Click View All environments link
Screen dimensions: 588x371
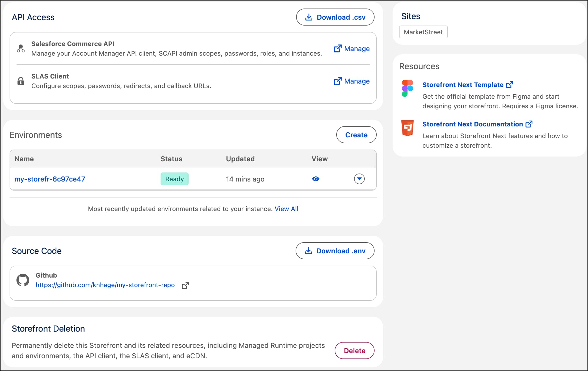pyautogui.click(x=287, y=209)
